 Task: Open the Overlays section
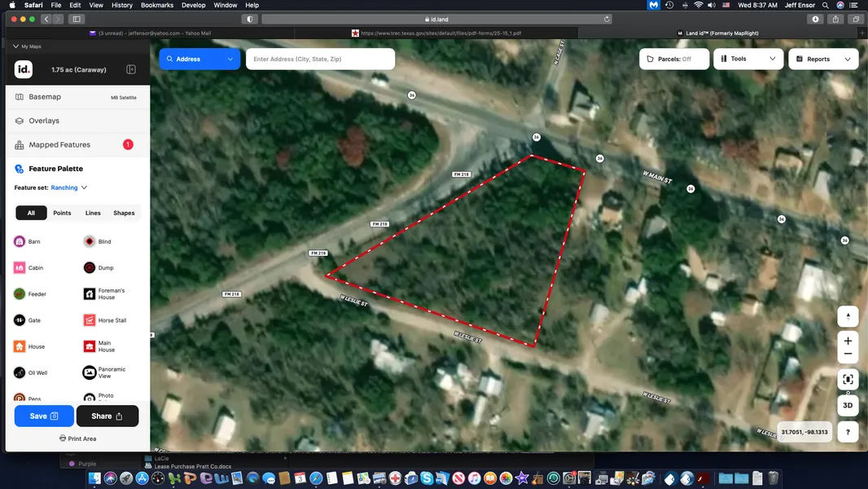tap(44, 121)
